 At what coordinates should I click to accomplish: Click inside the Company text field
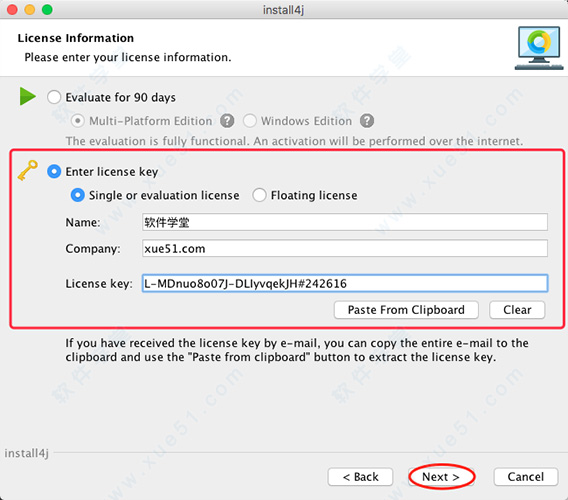[x=344, y=249]
